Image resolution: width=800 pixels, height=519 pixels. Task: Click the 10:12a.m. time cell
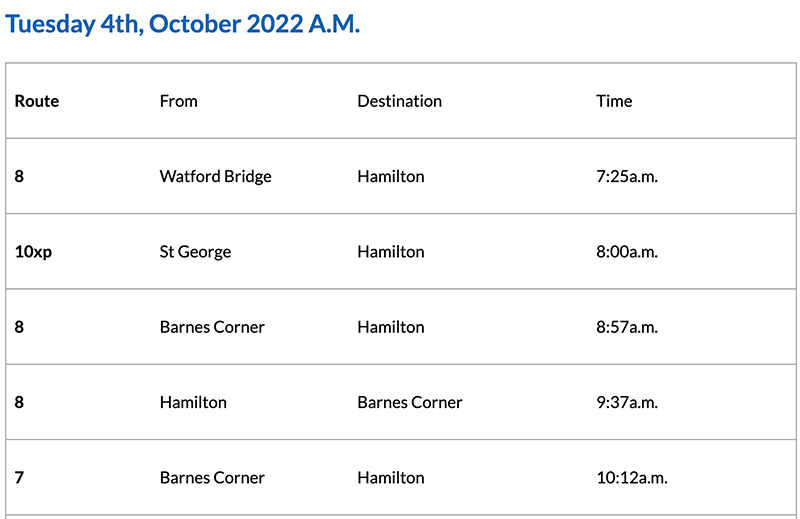632,478
